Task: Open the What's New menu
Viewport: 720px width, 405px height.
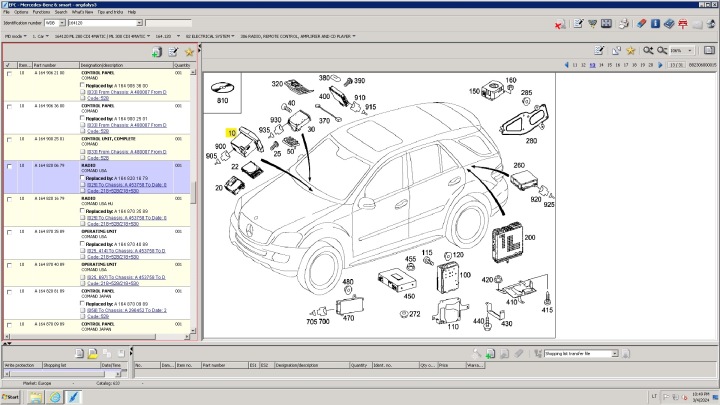Action: coord(82,12)
